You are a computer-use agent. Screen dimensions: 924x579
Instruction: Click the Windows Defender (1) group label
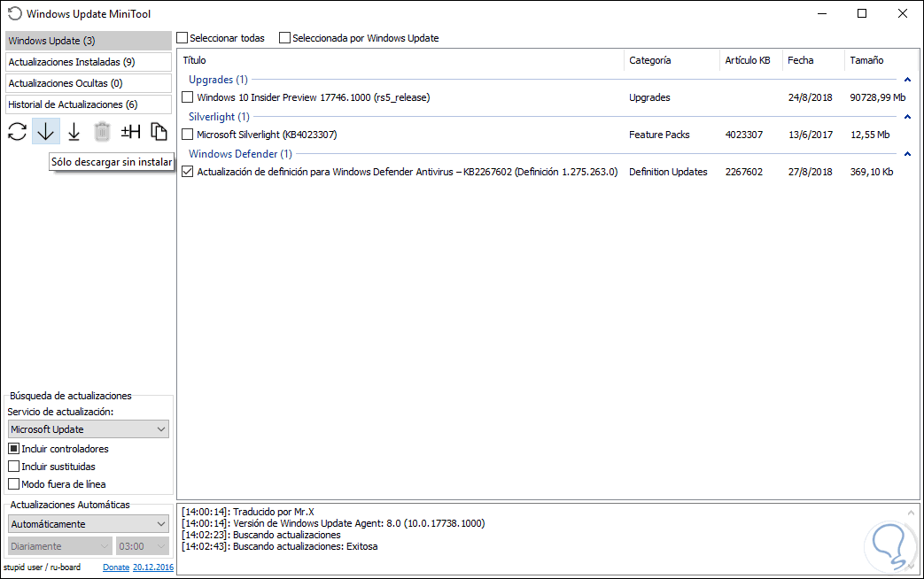(240, 154)
